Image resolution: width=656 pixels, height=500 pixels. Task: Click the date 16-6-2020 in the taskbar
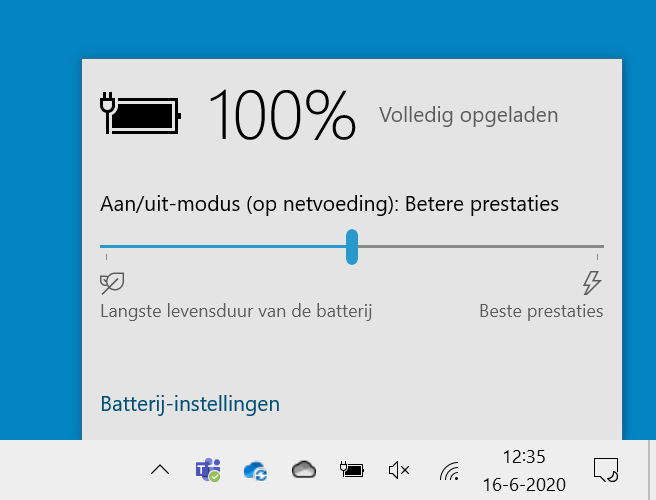[x=524, y=485]
